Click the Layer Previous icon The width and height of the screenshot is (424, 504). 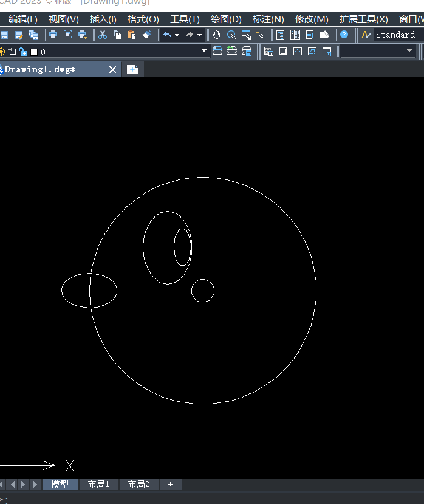[232, 51]
